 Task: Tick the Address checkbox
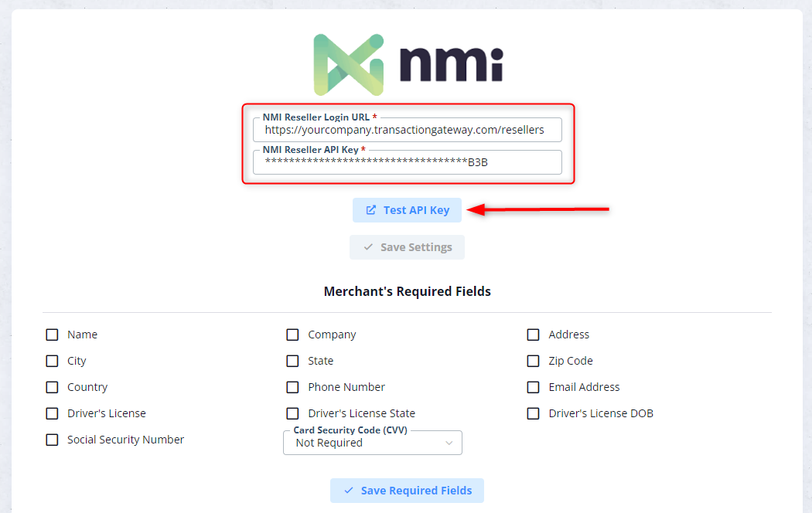pyautogui.click(x=533, y=335)
